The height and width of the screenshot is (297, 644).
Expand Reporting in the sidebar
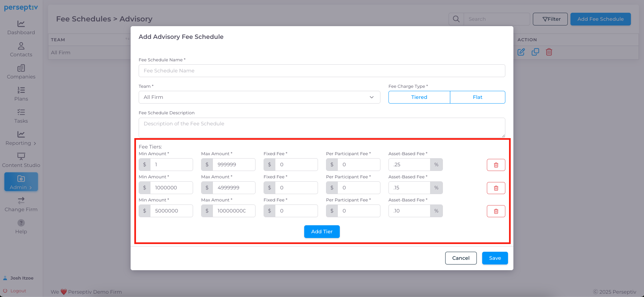[21, 138]
